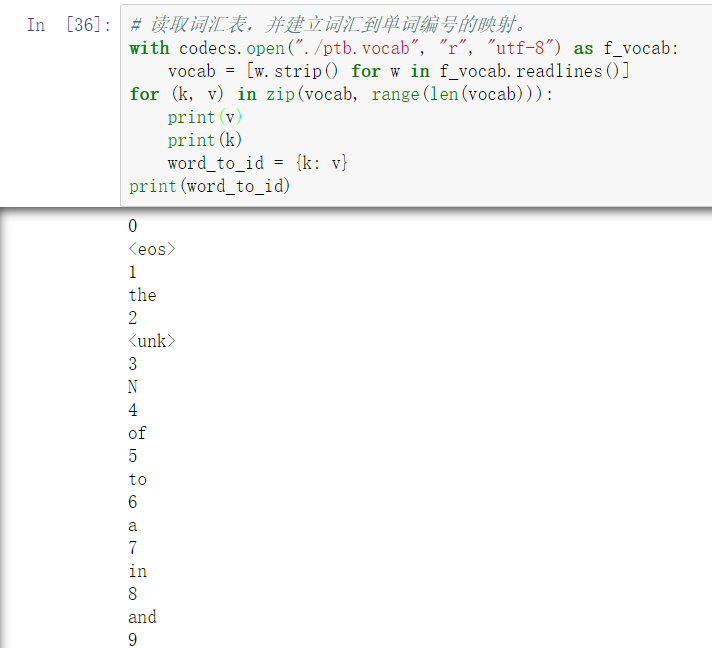This screenshot has width=712, height=648.
Task: Click output text 'N'
Action: (133, 387)
